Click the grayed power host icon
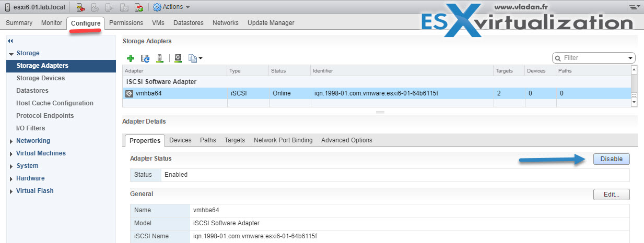Screen dimensions: 644x243 124,7
